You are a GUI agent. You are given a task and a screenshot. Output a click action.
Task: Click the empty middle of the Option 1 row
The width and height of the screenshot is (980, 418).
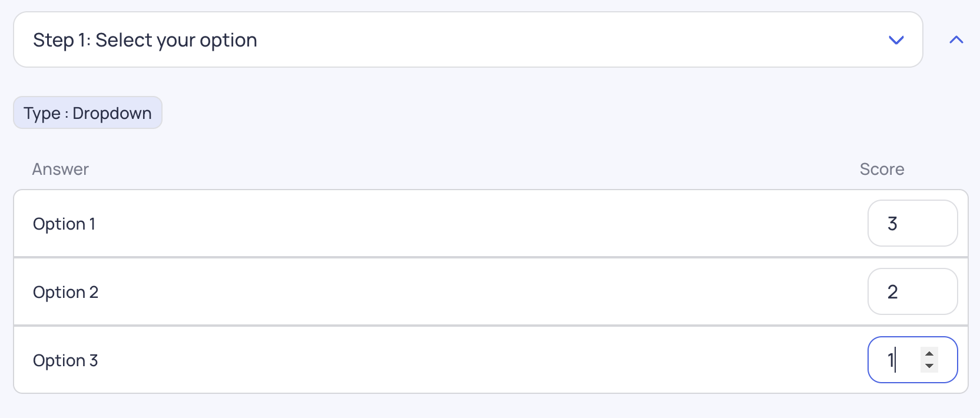[471, 224]
